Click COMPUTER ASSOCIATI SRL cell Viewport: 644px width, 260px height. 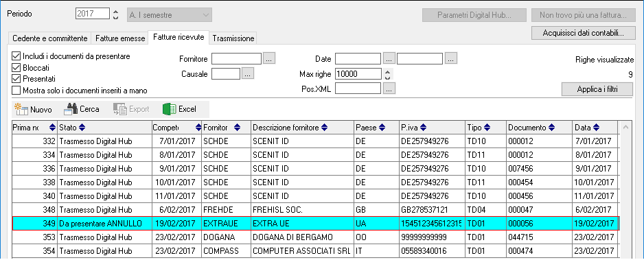302,251
